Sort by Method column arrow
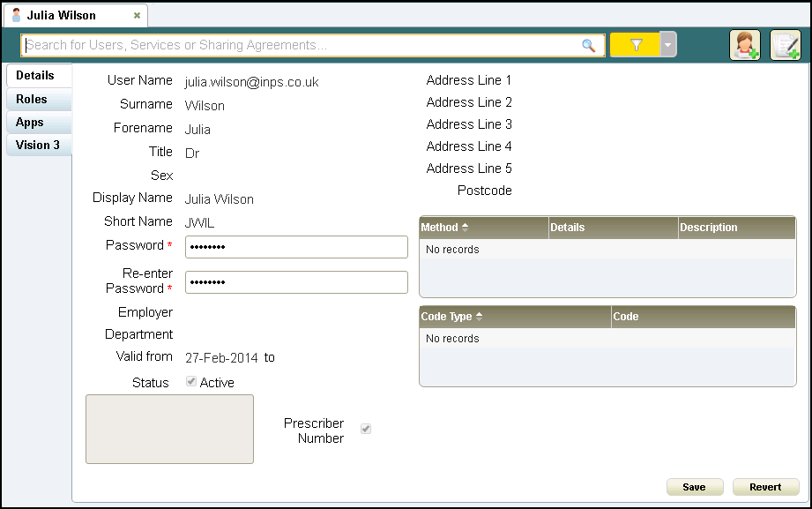Viewport: 812px width, 509px height. [465, 228]
